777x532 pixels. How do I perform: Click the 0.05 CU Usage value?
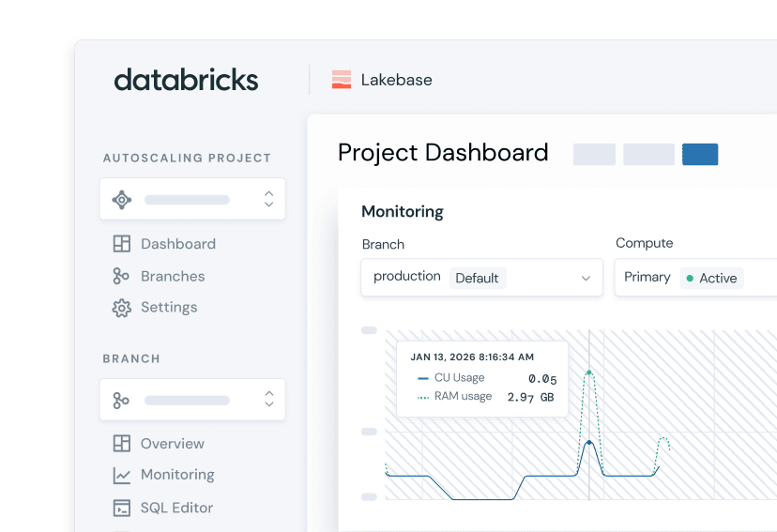tap(542, 379)
